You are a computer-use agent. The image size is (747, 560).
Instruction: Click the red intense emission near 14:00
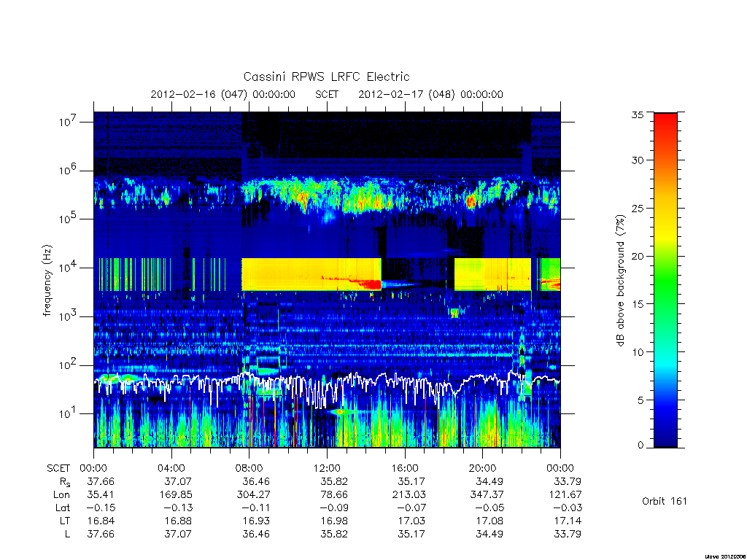[371, 284]
